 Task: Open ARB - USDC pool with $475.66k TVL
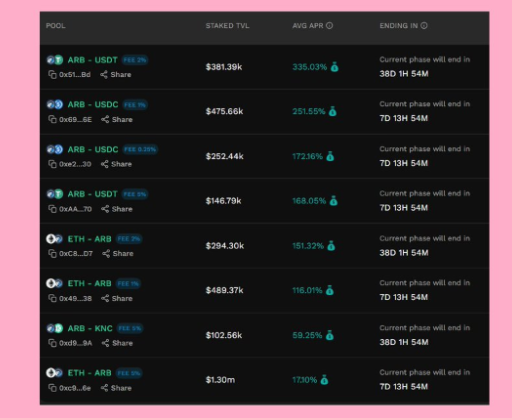pos(93,104)
